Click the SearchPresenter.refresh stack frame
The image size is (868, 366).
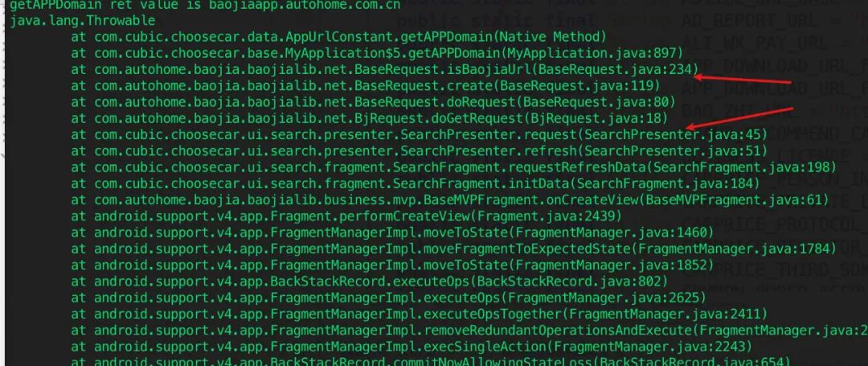pyautogui.click(x=420, y=150)
